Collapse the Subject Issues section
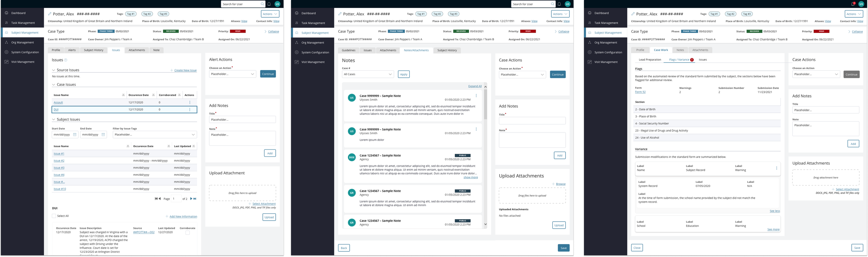This screenshot has width=868, height=257. (x=53, y=119)
